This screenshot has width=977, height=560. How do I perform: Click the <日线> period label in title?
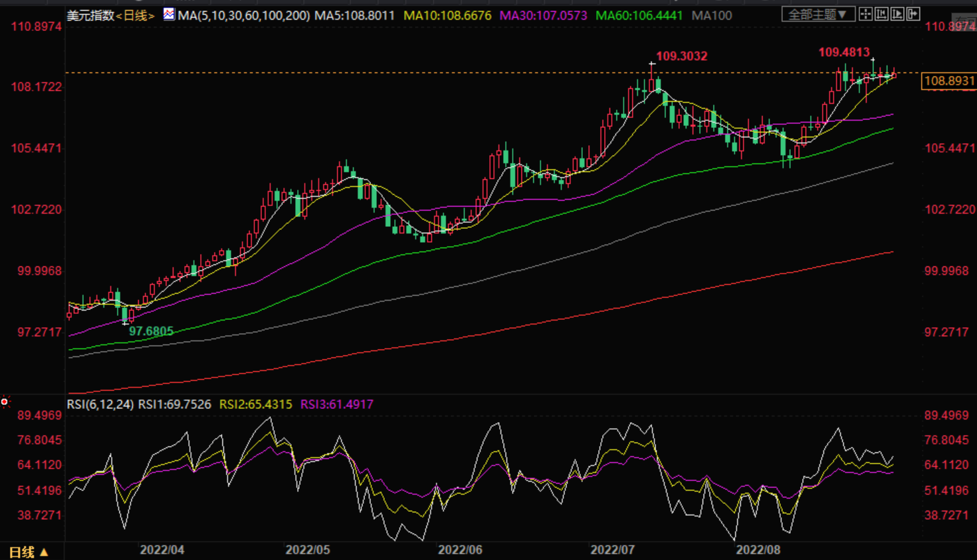(135, 15)
